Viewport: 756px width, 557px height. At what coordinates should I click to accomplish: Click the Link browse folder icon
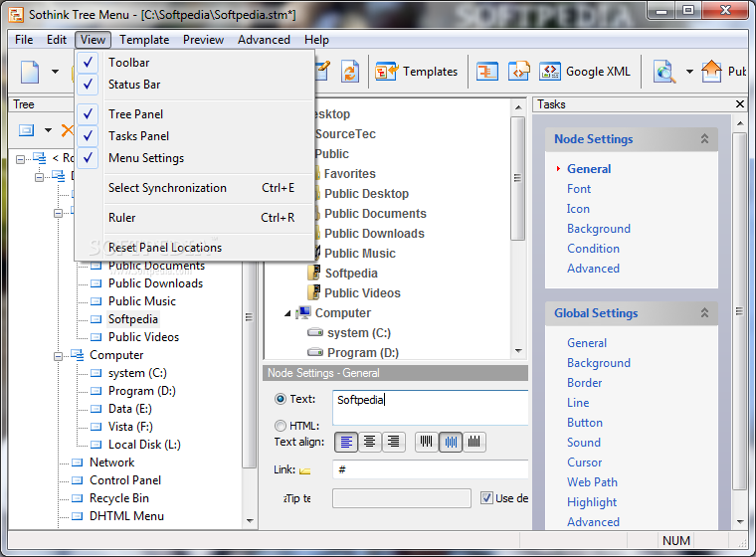(304, 470)
